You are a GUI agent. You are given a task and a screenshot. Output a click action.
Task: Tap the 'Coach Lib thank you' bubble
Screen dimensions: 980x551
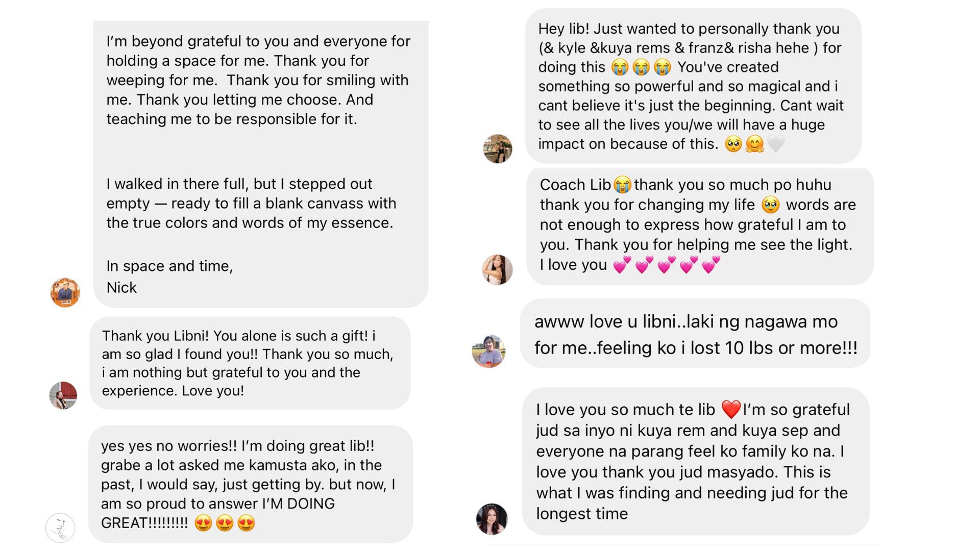(700, 226)
